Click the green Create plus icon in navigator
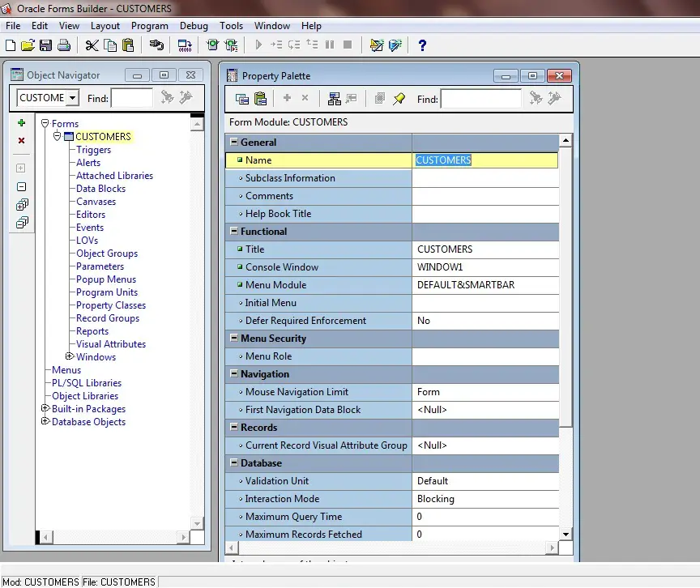The width and height of the screenshot is (700, 588). [21, 122]
